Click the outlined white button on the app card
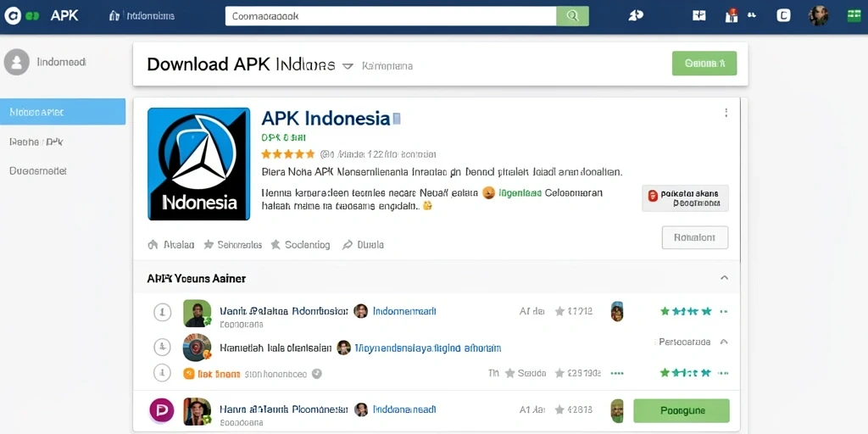This screenshot has height=434, width=868. pos(695,237)
